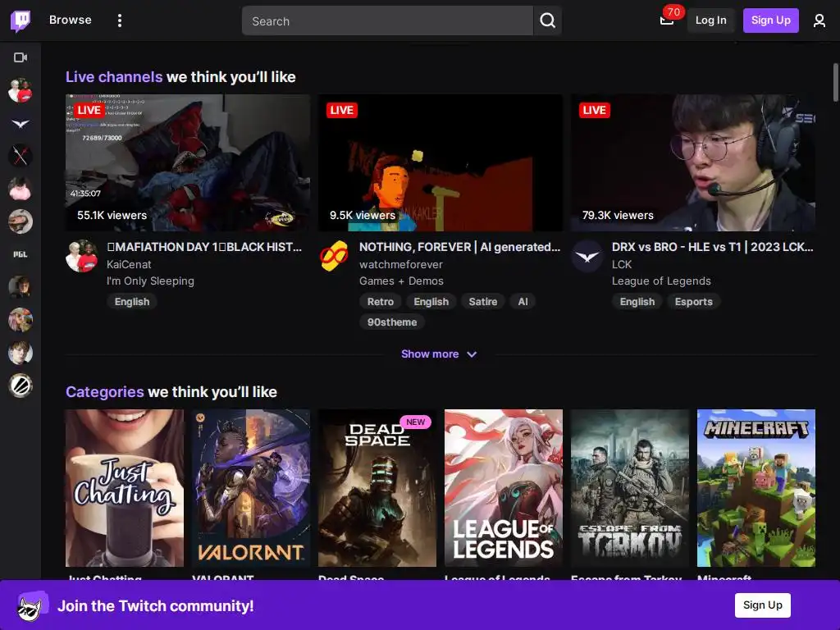The image size is (840, 630).
Task: Click watchmeforever infinity logo avatar
Action: coord(335,256)
